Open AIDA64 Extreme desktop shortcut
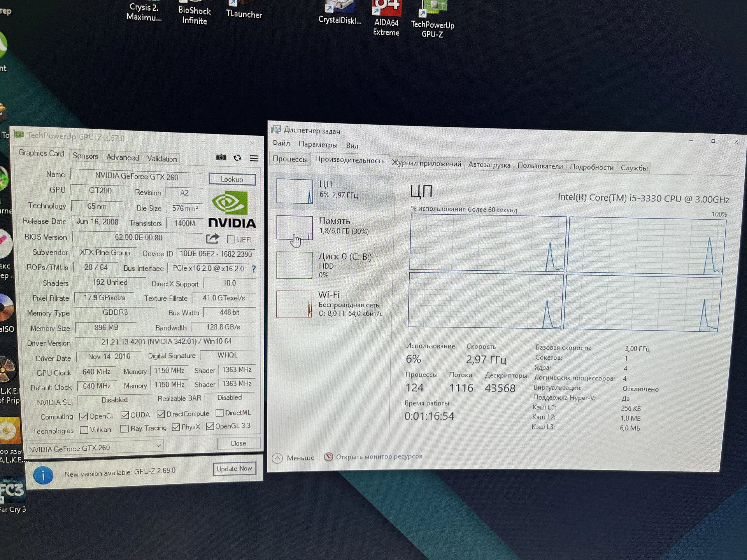The width and height of the screenshot is (747, 560). 386,19
